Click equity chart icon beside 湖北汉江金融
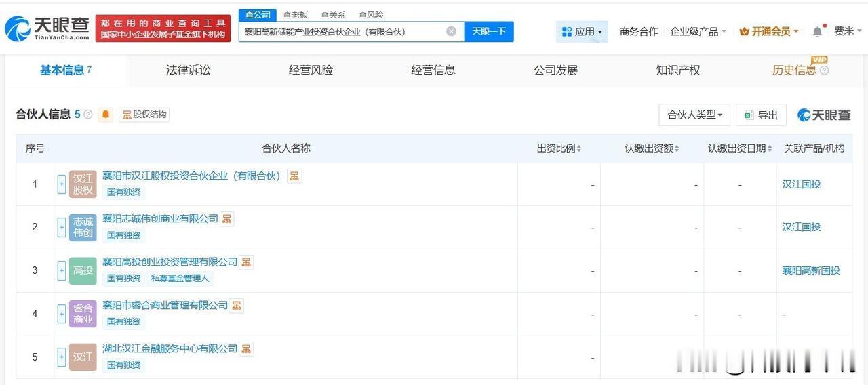 tap(246, 349)
